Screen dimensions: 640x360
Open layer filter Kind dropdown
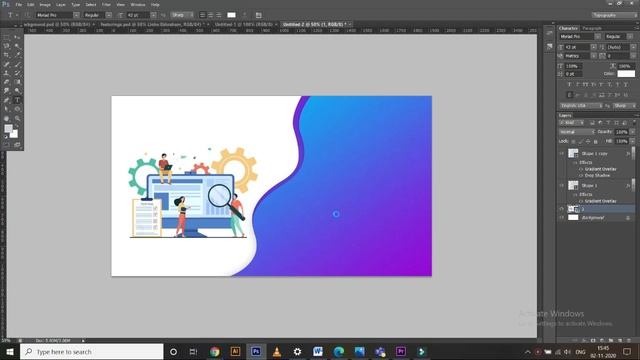(x=571, y=122)
